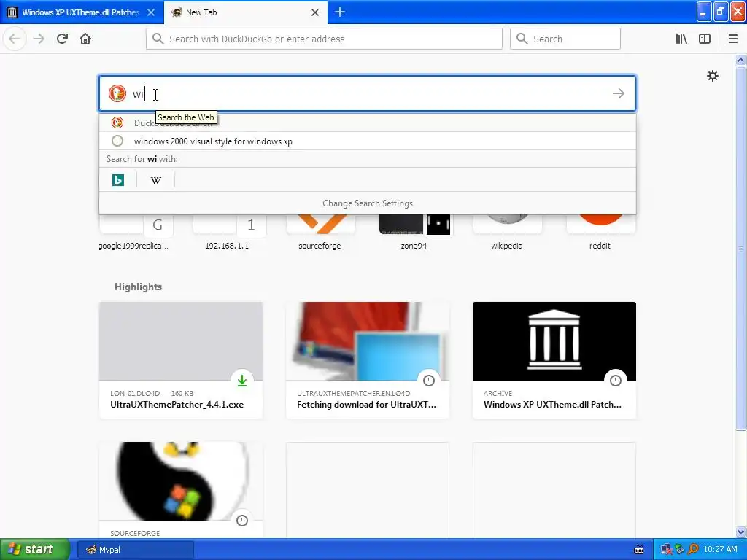Screen dimensions: 747x560
Task: Switch to Windows XP UXTheme.dll Patches tab
Action: click(x=82, y=12)
